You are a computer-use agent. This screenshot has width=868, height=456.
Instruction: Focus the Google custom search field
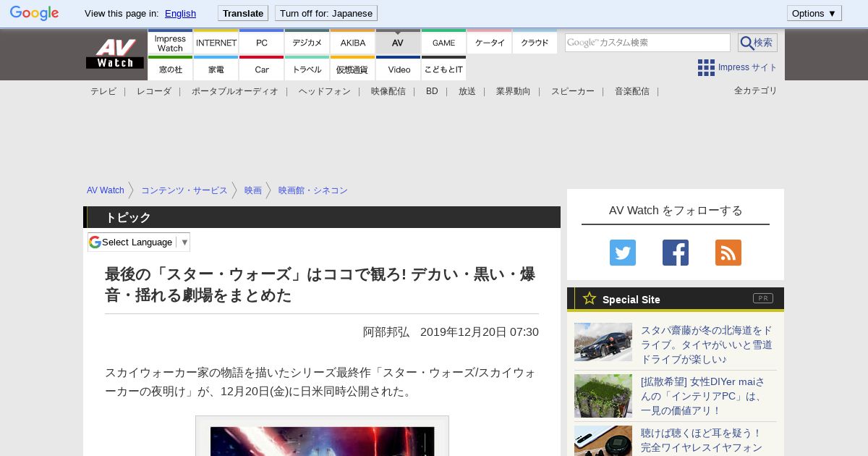(647, 43)
